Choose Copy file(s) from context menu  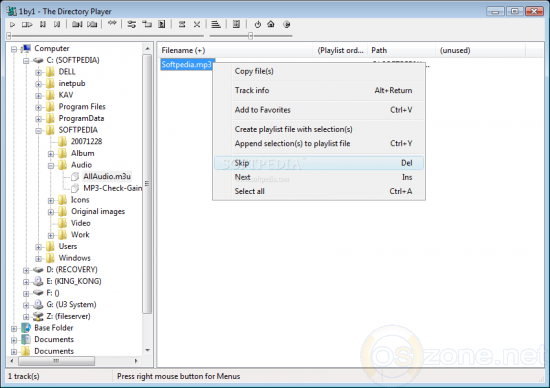(x=318, y=71)
